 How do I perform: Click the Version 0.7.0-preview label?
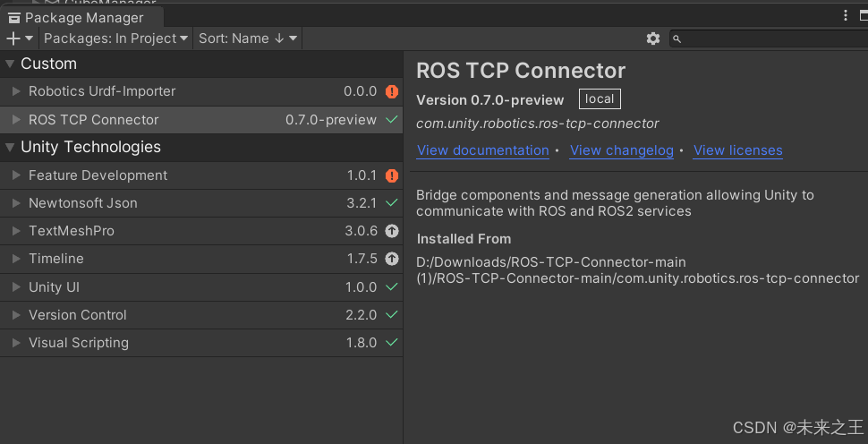coord(489,100)
